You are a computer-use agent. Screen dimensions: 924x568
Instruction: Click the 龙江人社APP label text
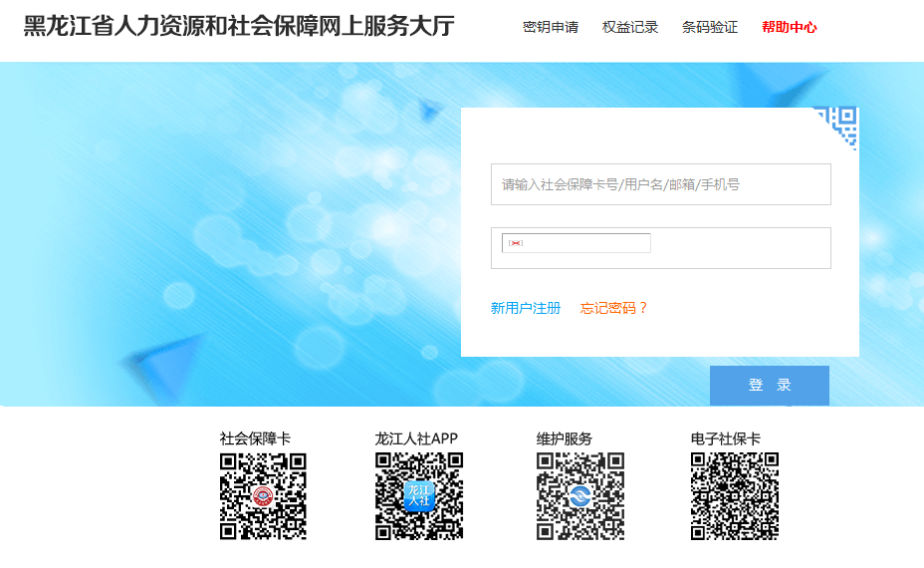[416, 438]
